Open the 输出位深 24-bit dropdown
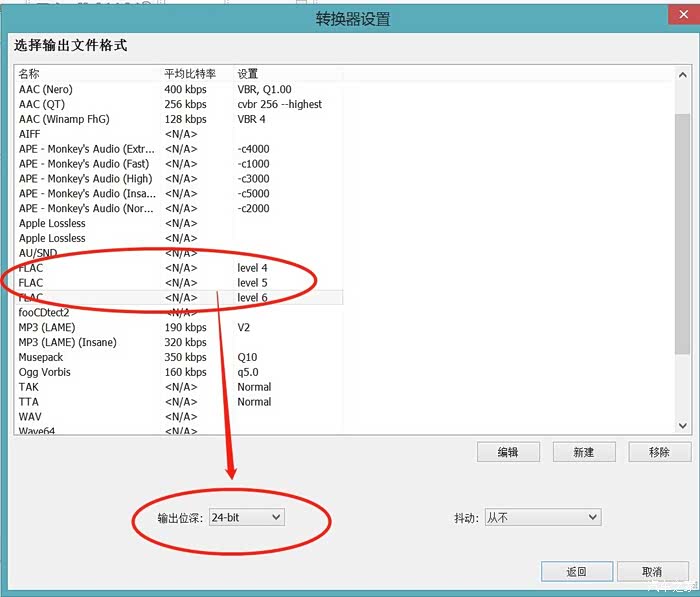The width and height of the screenshot is (700, 597). 246,517
